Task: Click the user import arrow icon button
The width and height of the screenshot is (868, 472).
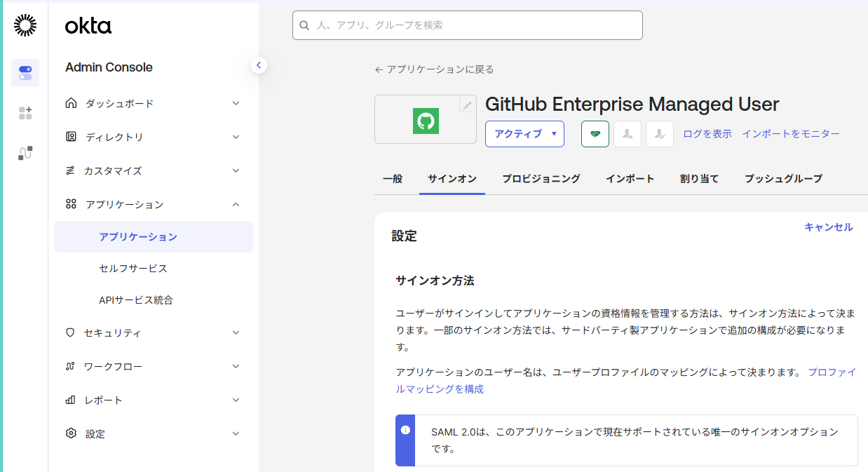Action: click(628, 134)
